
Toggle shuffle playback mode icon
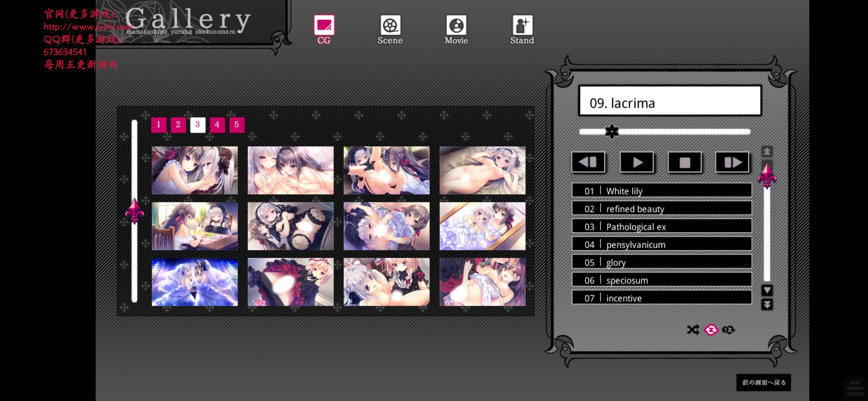point(693,330)
